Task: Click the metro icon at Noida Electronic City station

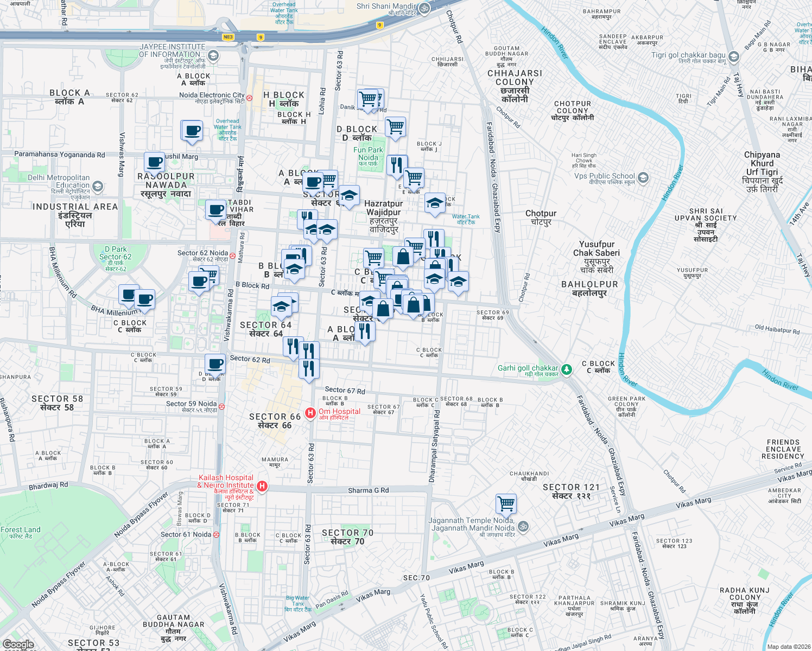Action: pos(249,99)
